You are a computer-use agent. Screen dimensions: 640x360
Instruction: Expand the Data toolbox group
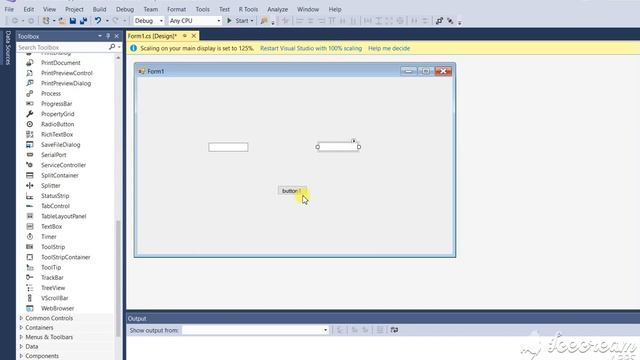[x=21, y=346]
